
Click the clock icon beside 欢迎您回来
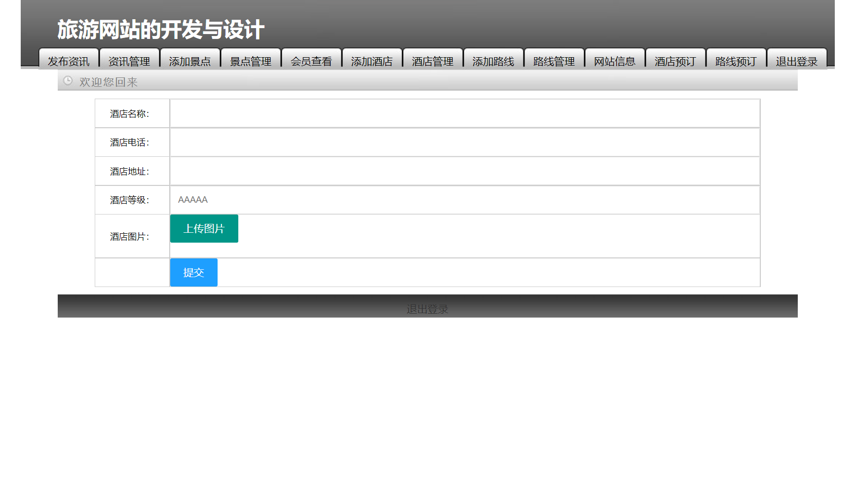[68, 81]
